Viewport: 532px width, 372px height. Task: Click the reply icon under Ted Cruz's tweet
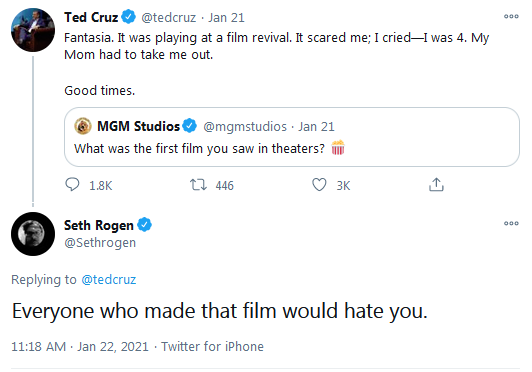coord(72,185)
